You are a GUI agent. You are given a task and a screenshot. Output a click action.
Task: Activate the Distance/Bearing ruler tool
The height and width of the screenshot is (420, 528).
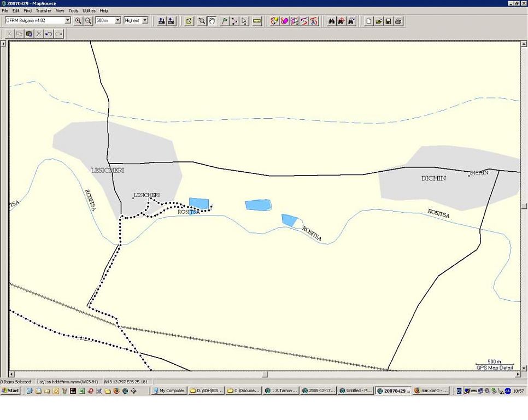click(x=257, y=21)
